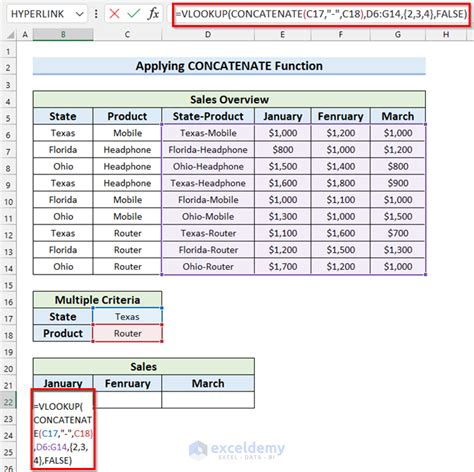Screen dimensions: 474x472
Task: Click the 'March' heading in Sales results
Action: [208, 383]
